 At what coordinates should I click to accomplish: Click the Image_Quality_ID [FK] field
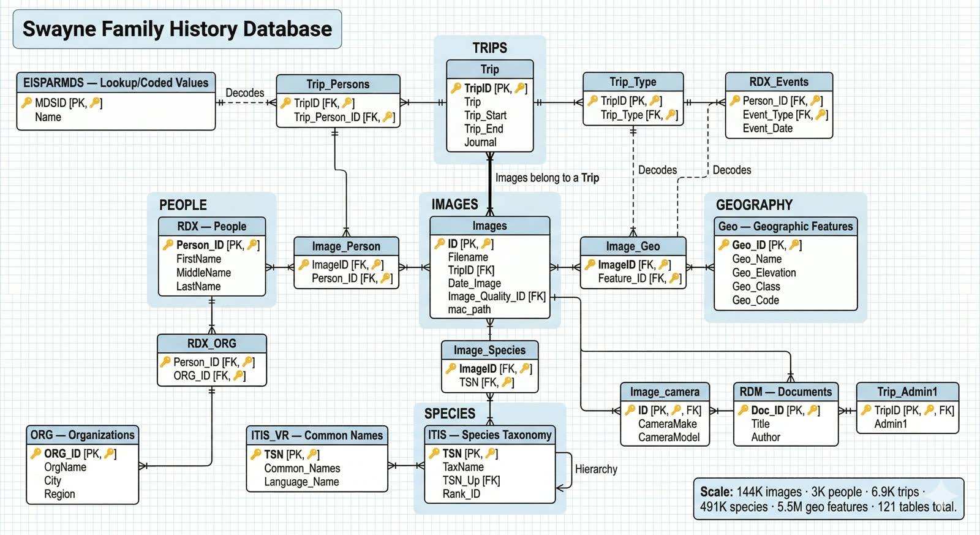pos(497,296)
